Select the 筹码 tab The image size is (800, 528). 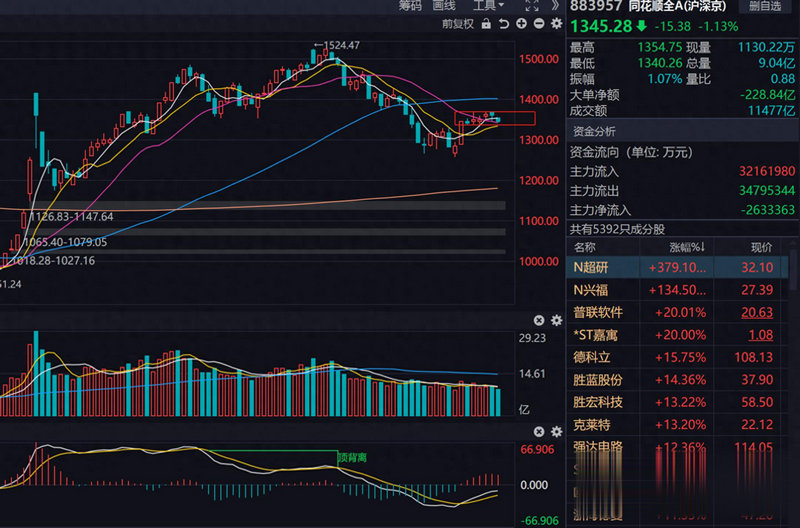click(x=411, y=6)
